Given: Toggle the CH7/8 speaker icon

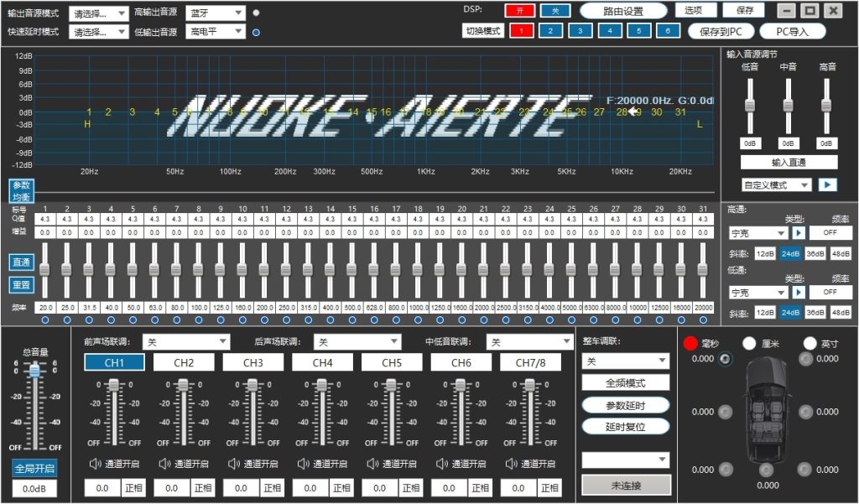Looking at the screenshot, I should [511, 464].
